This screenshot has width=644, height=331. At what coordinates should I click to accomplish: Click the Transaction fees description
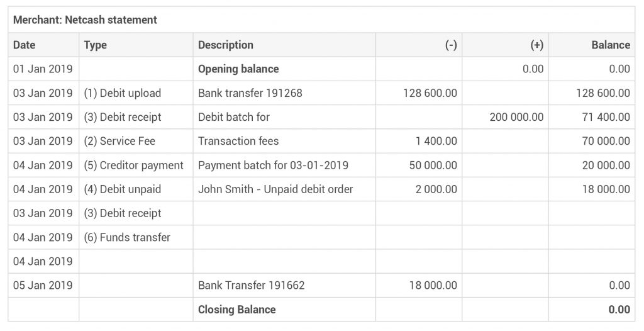coord(238,141)
